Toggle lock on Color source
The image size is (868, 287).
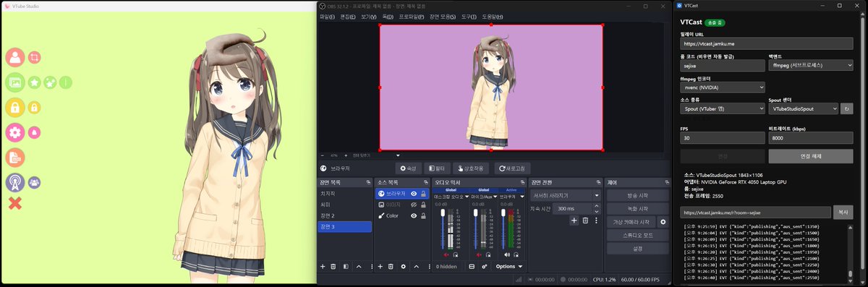coord(423,215)
